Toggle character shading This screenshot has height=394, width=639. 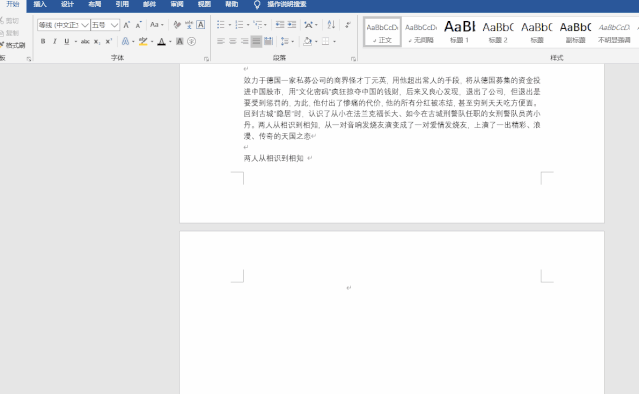click(x=179, y=41)
